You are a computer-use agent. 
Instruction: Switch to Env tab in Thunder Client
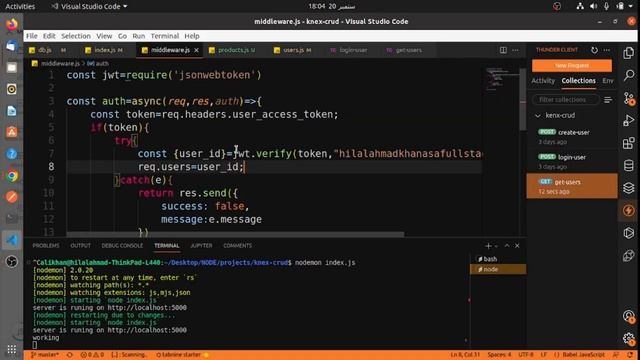(x=608, y=81)
